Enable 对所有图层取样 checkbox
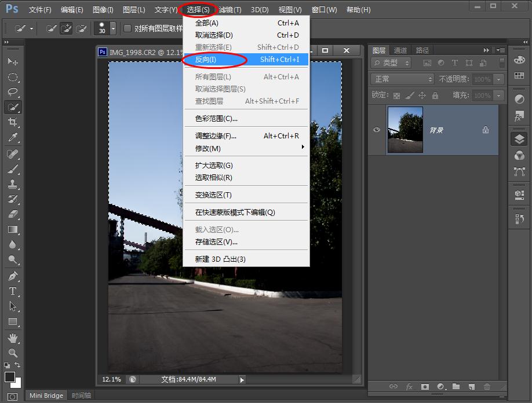This screenshot has width=532, height=403. coord(127,28)
